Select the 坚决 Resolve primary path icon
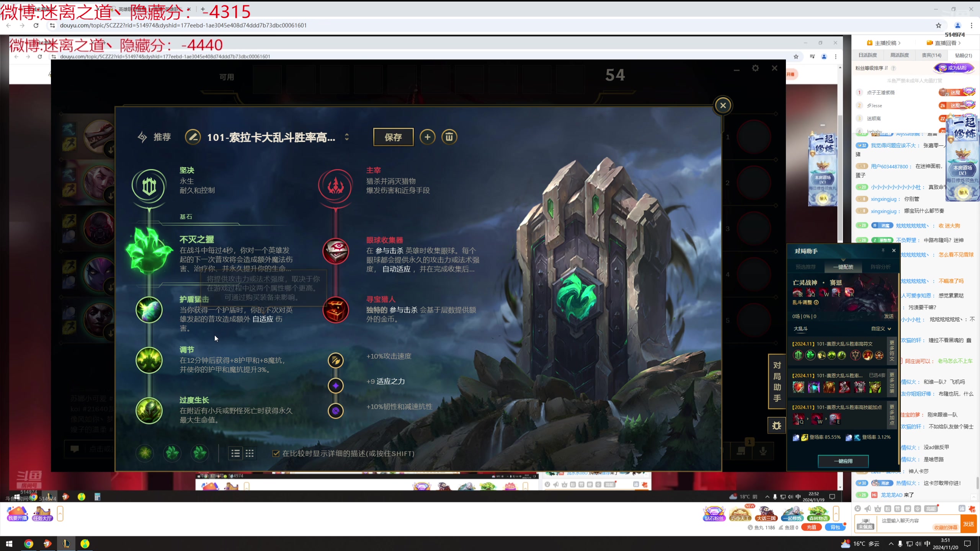 pyautogui.click(x=149, y=186)
